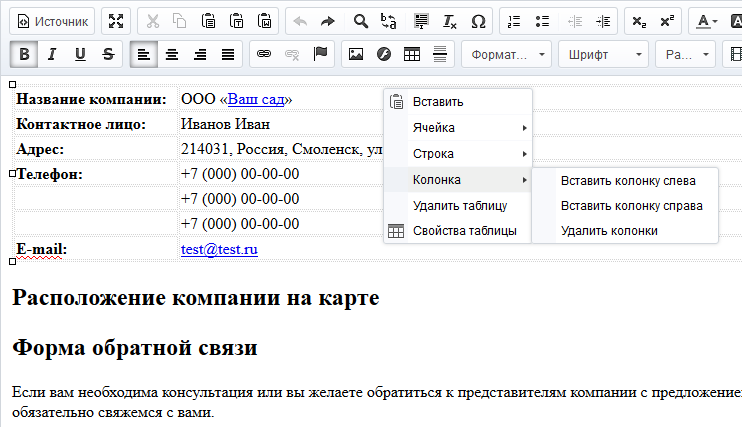Insert an image using the picture icon
Screen dimensions: 742x427
tap(355, 54)
